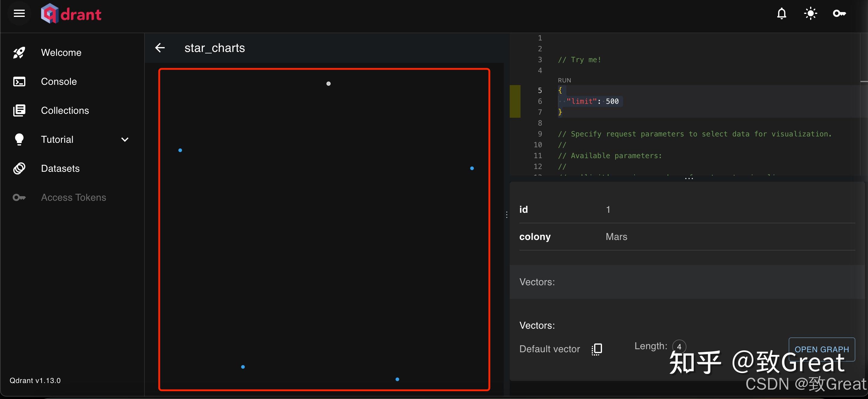Open Access Tokens in the sidebar
Screen dimensions: 868x399
74,197
